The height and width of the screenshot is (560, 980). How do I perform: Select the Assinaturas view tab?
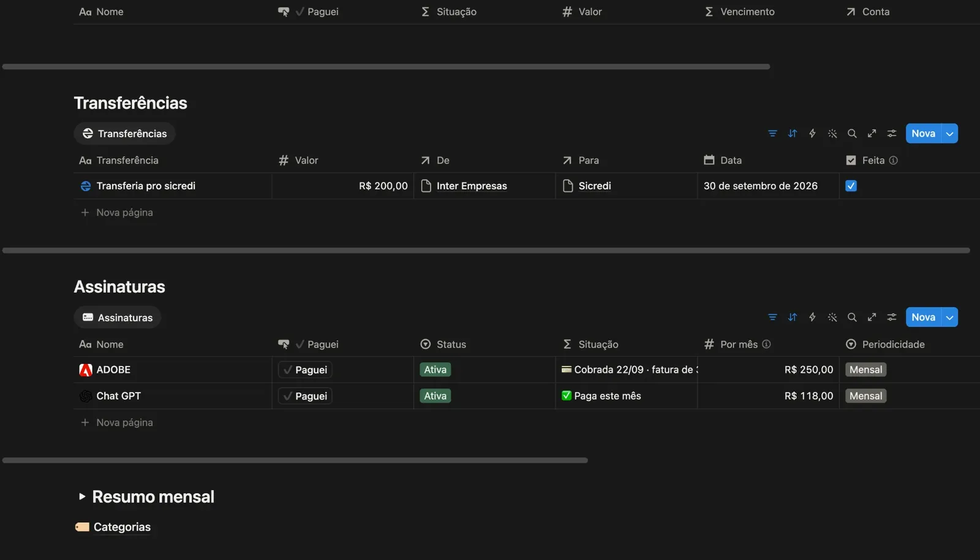118,317
